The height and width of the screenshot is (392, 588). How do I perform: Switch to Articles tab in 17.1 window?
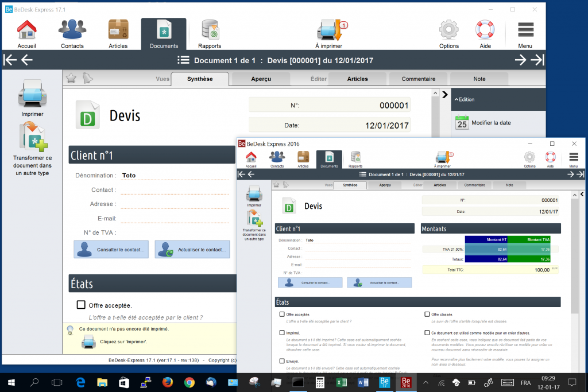point(357,79)
